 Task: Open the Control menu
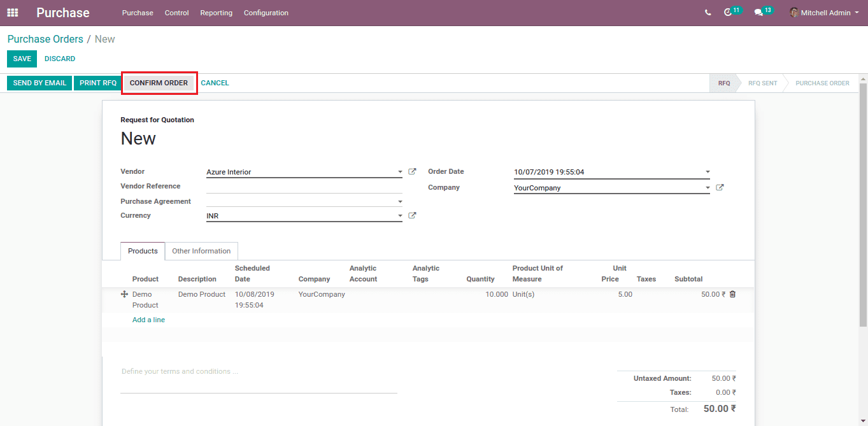(x=176, y=13)
